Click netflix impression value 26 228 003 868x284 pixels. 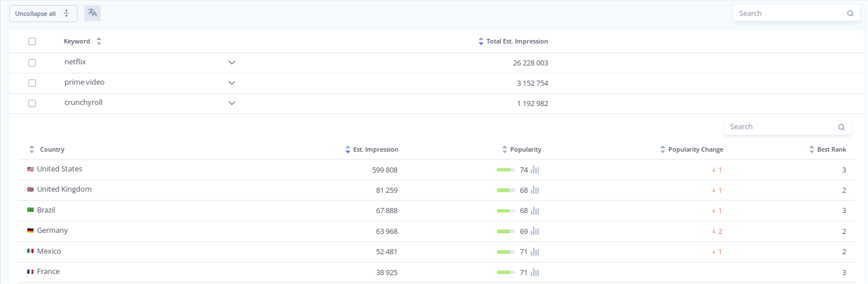[x=531, y=63]
